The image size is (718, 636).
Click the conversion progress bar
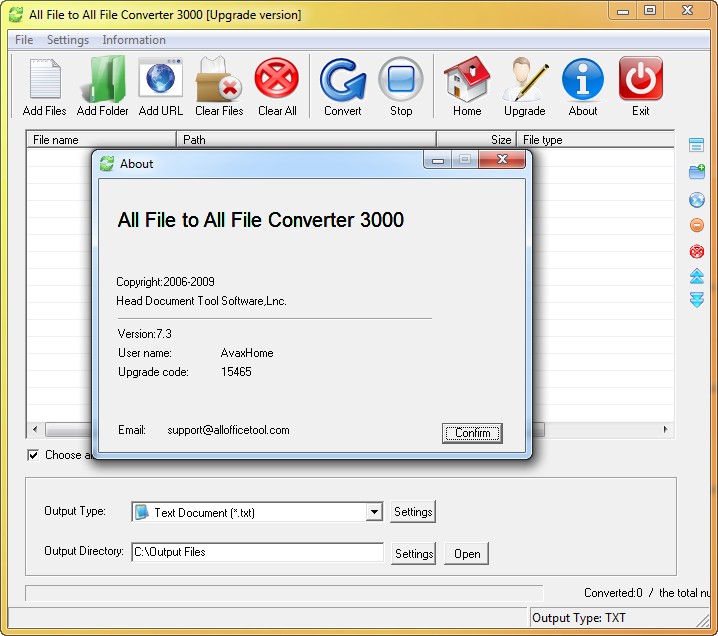[x=284, y=593]
